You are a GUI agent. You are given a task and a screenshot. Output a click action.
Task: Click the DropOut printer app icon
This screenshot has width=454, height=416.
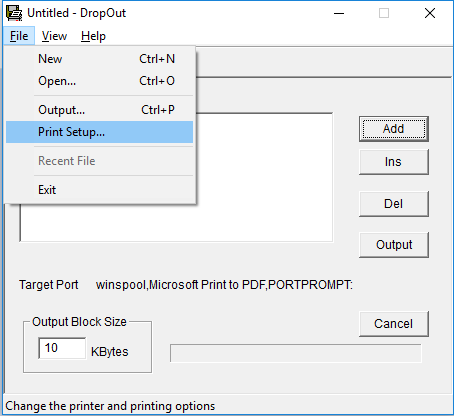(x=14, y=13)
